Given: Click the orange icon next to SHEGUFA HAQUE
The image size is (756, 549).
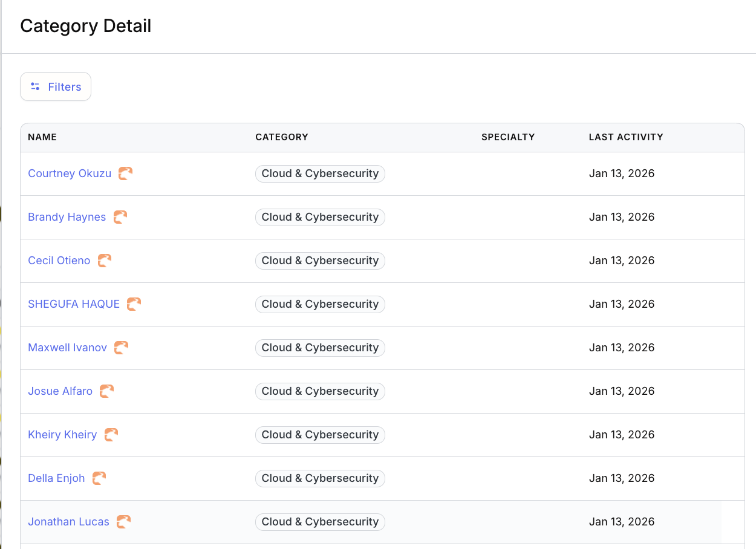Looking at the screenshot, I should pyautogui.click(x=134, y=304).
